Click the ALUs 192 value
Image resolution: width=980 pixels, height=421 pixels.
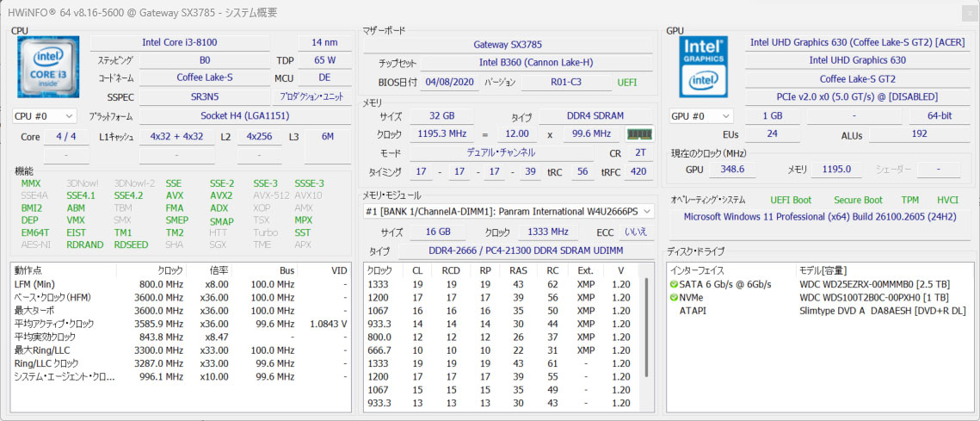point(920,133)
